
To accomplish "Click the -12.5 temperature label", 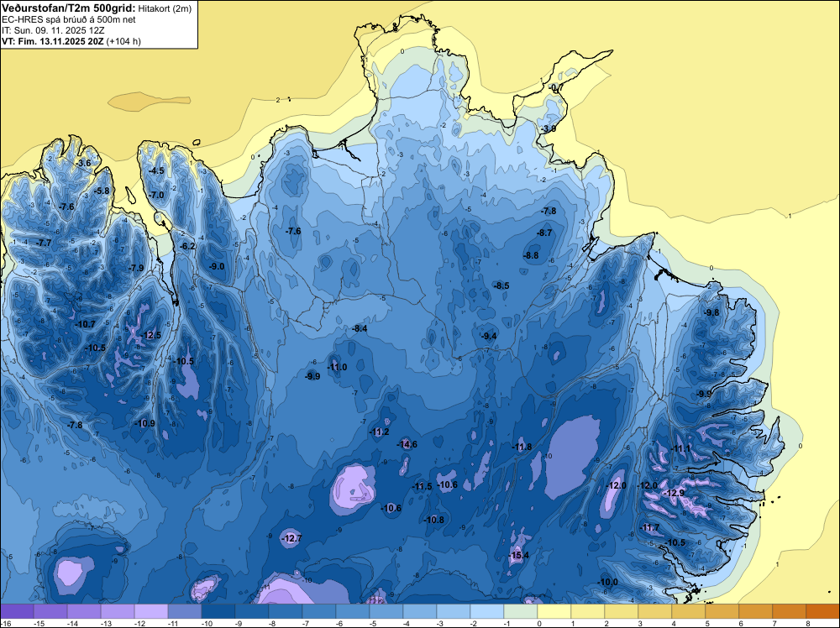I will 150,336.
